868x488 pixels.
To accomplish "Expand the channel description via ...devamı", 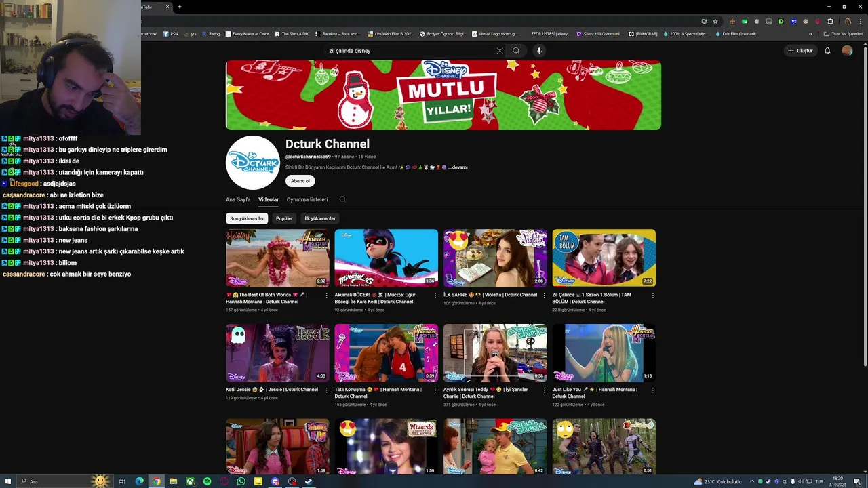I will [458, 167].
